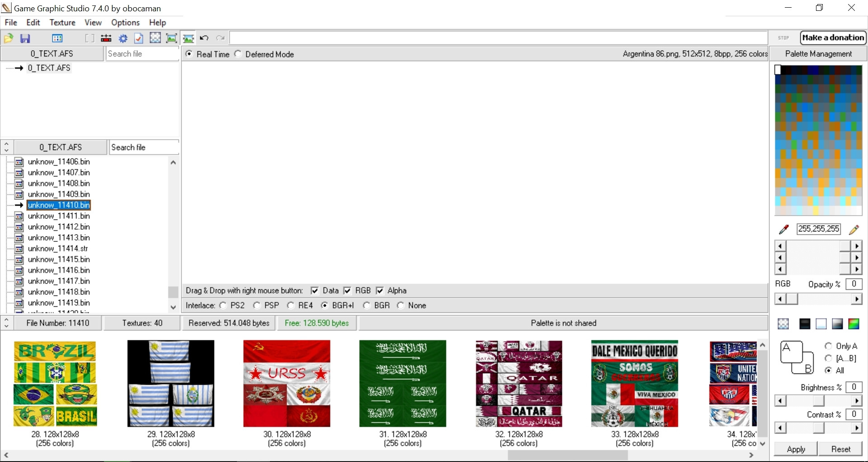Image resolution: width=868 pixels, height=462 pixels.
Task: Click the Palette Management button
Action: (818, 54)
